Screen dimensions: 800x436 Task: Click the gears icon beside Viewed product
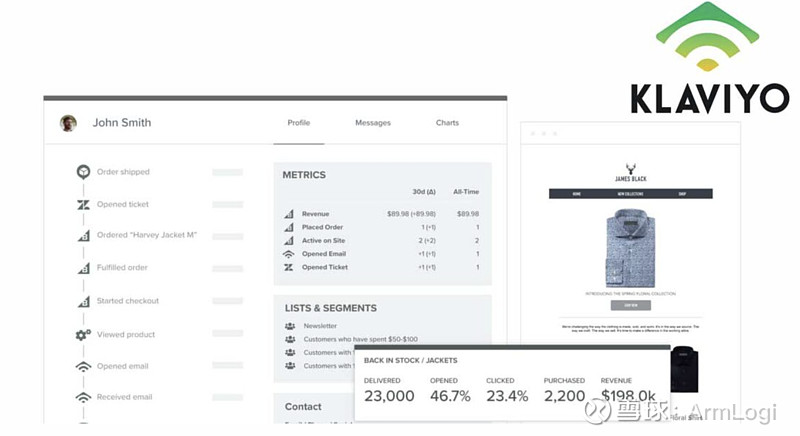tap(83, 335)
